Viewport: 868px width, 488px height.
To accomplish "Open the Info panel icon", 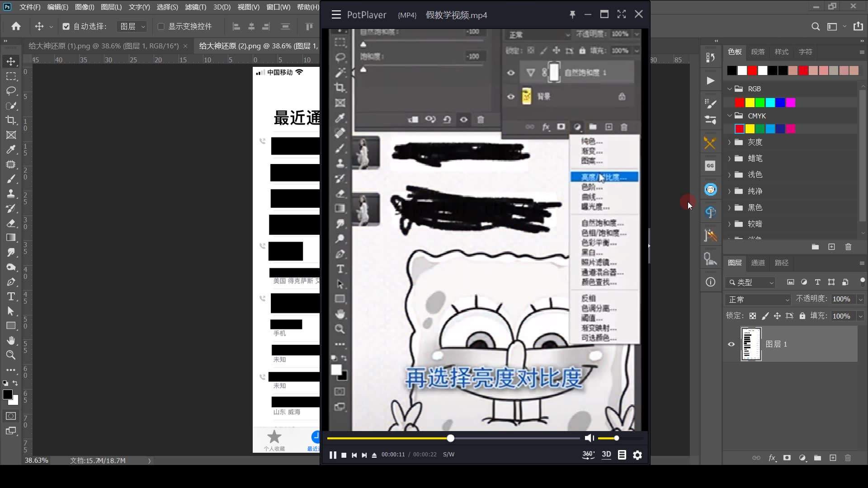I will click(x=710, y=282).
